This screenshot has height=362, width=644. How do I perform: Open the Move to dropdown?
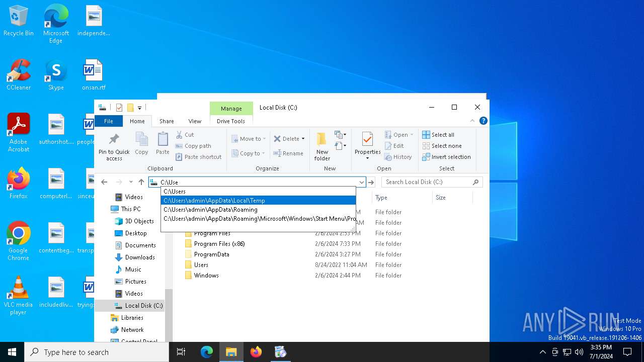[249, 139]
